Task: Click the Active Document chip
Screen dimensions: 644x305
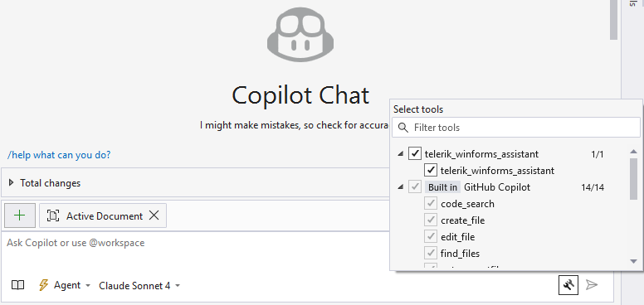Action: pyautogui.click(x=103, y=215)
